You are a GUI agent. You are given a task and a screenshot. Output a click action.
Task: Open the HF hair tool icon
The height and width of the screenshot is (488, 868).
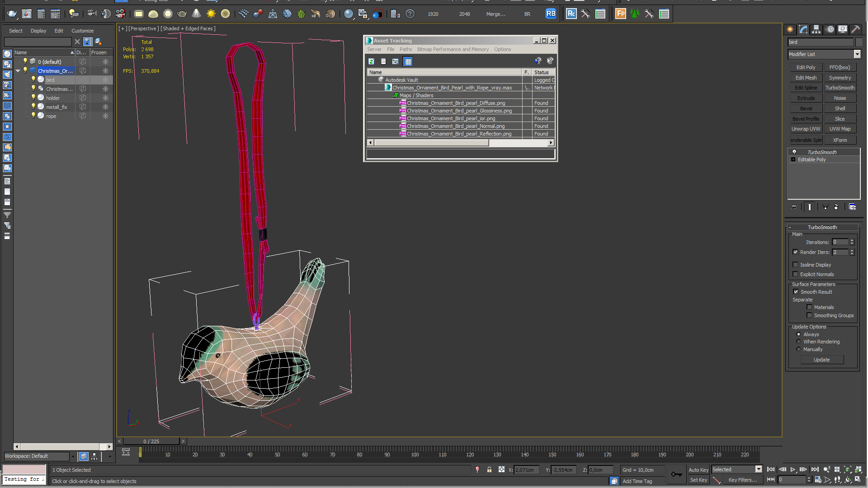click(x=316, y=14)
